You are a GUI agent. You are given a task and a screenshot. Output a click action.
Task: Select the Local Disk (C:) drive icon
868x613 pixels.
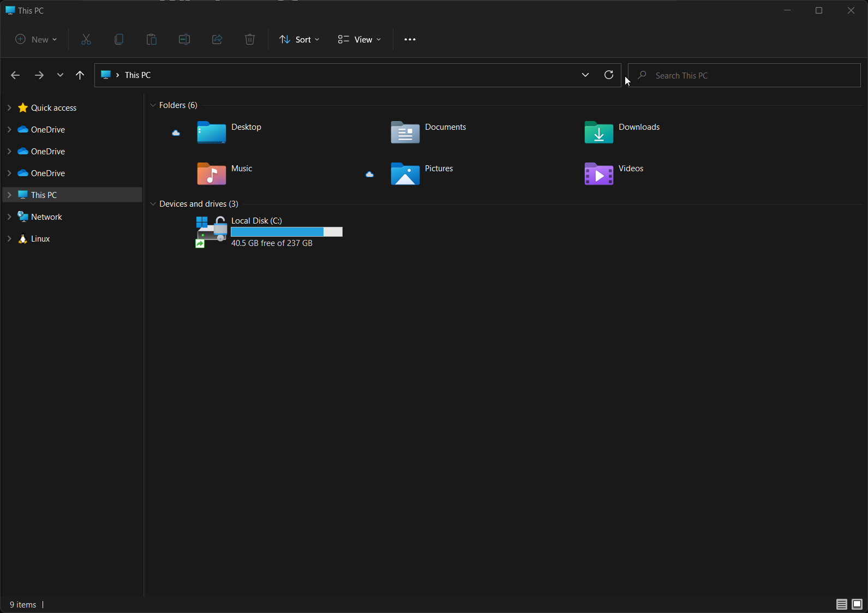212,231
